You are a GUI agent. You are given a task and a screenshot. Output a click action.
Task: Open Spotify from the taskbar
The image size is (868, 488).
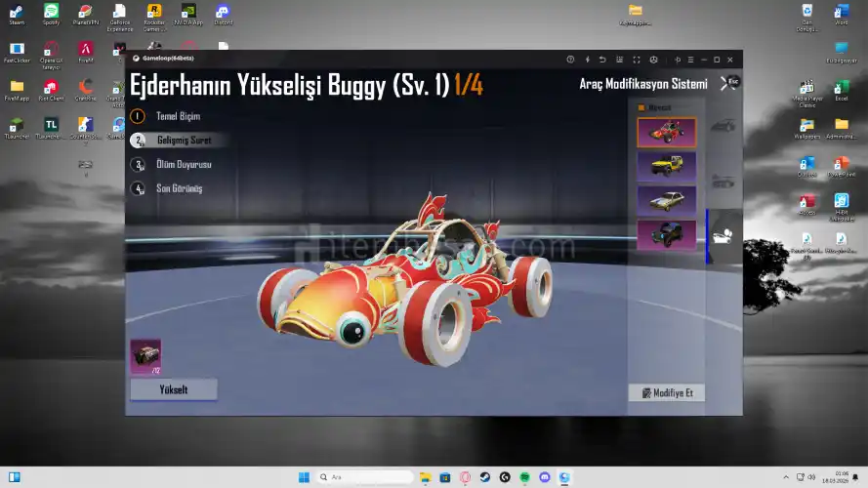[x=525, y=477]
